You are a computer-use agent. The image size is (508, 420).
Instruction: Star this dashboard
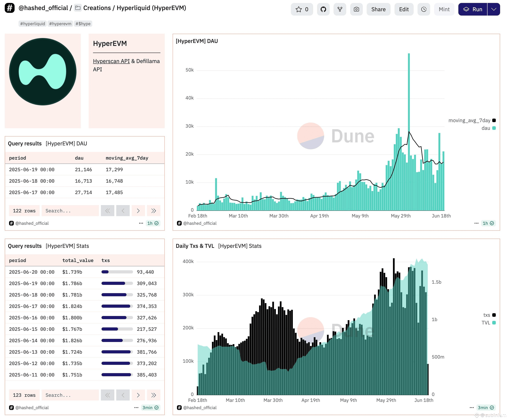pos(302,9)
